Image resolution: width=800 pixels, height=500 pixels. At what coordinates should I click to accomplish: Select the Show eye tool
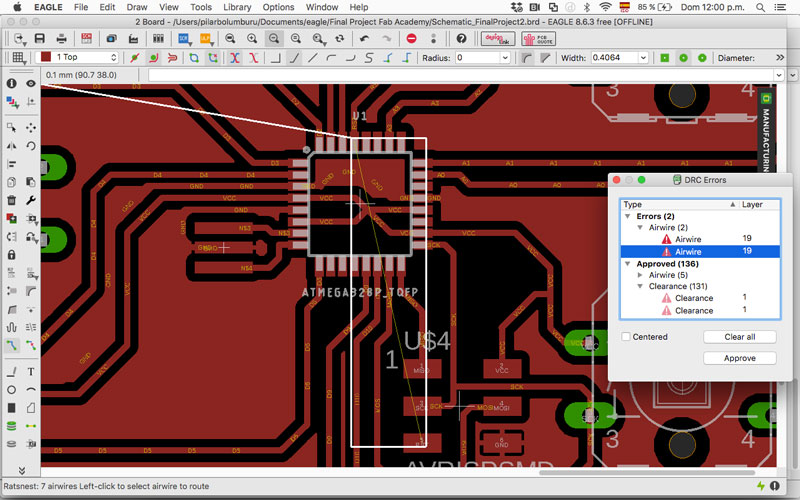click(x=31, y=83)
